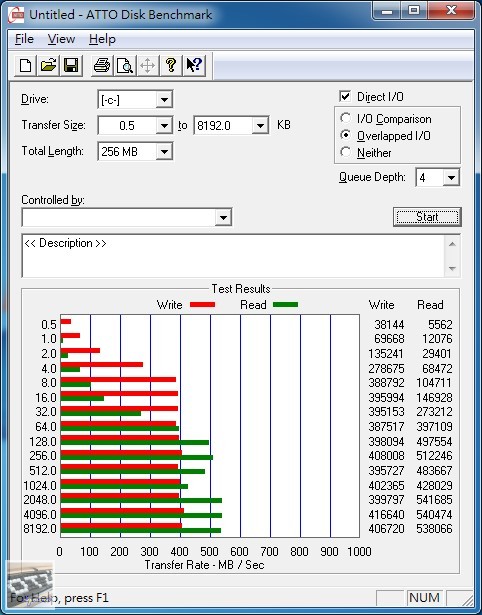
Task: Click write value 278675
Action: click(386, 368)
